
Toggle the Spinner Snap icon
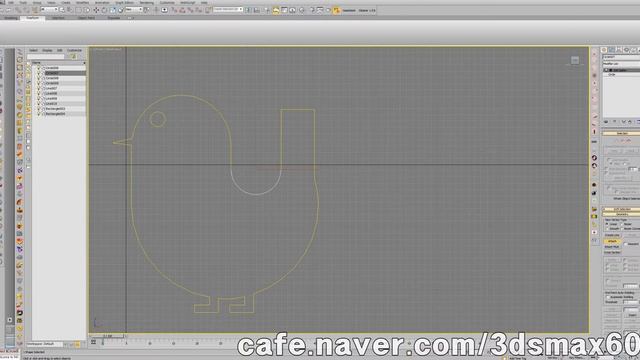point(199,10)
